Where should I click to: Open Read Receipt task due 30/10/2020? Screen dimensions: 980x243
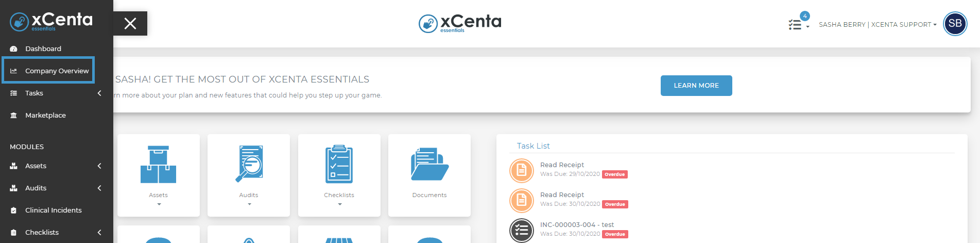click(562, 195)
